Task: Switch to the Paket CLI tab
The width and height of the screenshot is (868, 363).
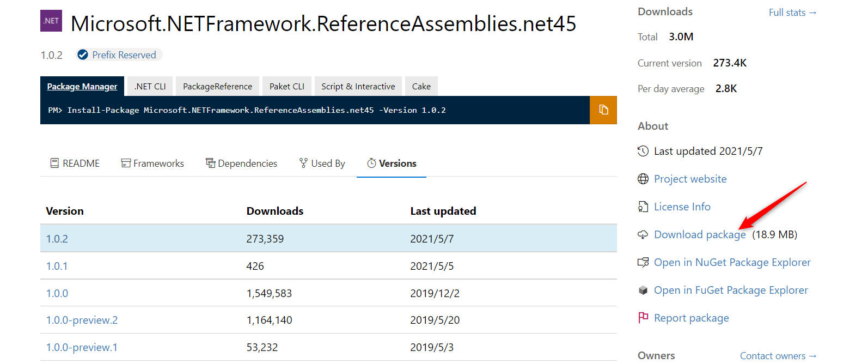Action: tap(287, 86)
